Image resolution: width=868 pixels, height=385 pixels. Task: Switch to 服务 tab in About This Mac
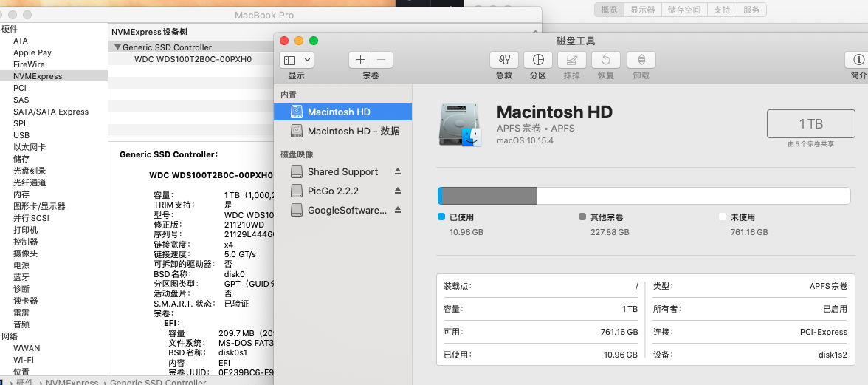(x=751, y=10)
